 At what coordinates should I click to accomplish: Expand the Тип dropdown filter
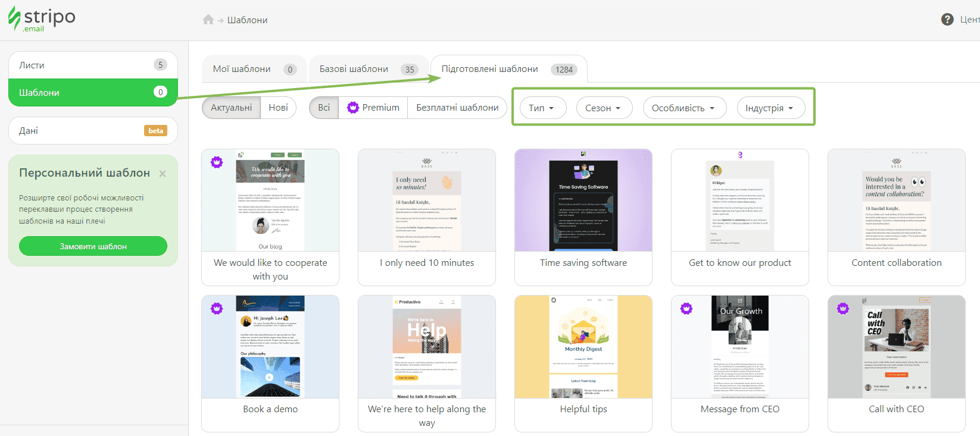pyautogui.click(x=541, y=108)
